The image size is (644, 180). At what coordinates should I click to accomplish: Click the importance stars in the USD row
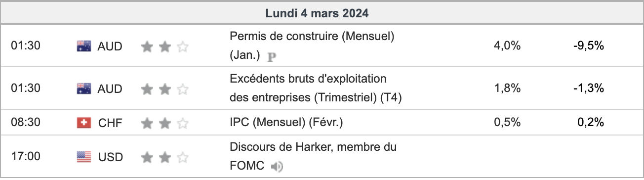[x=164, y=157]
